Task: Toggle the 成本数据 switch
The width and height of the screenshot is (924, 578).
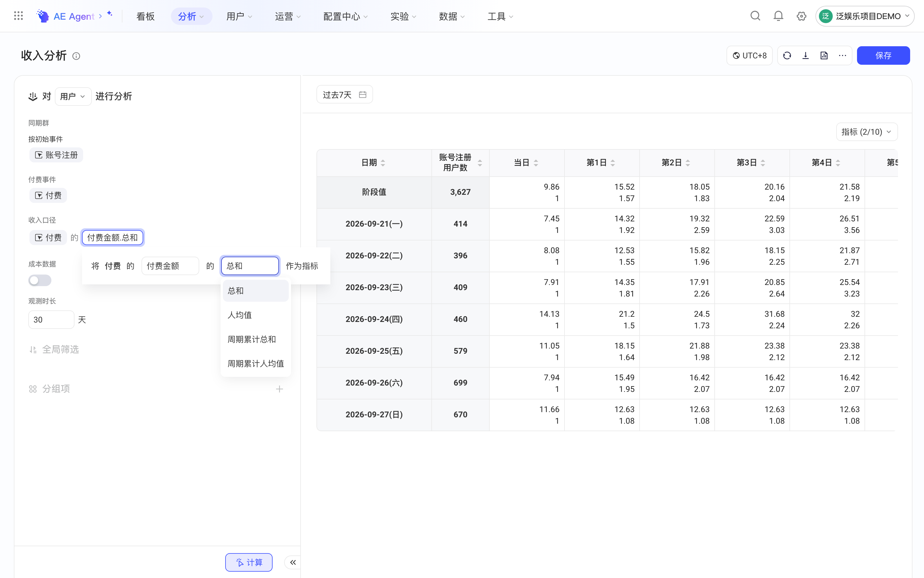Action: [x=40, y=280]
